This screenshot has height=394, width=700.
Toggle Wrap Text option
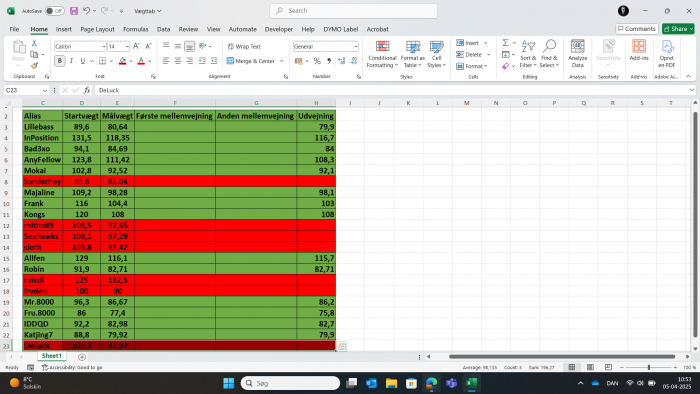coord(244,46)
